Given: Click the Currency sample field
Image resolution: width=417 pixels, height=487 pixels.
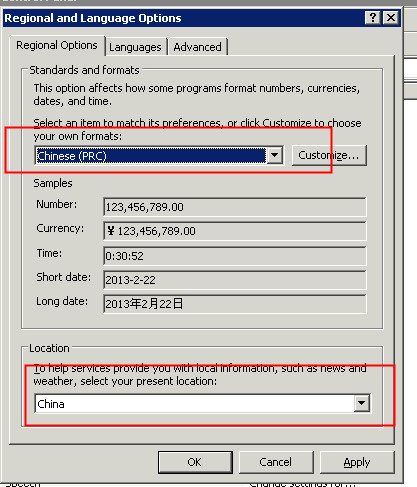Looking at the screenshot, I should click(x=235, y=231).
